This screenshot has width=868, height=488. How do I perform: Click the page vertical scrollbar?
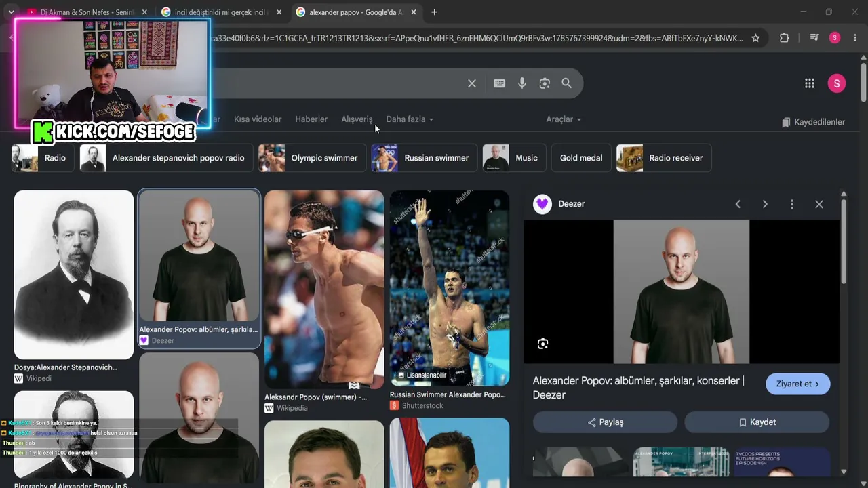863,81
